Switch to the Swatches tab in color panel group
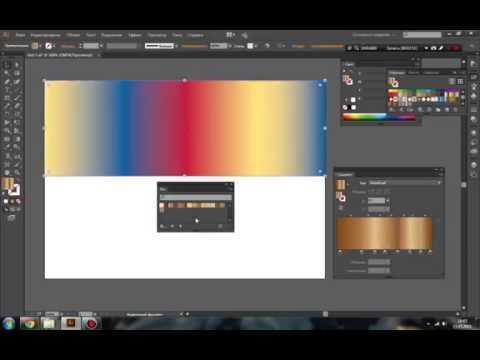This screenshot has height=360, width=480. point(396,72)
